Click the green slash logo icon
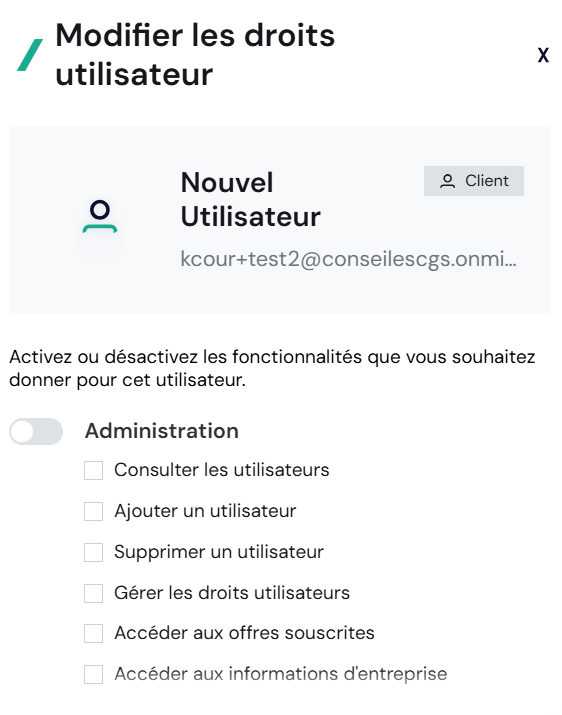Image resolution: width=562 pixels, height=715 pixels. point(30,55)
